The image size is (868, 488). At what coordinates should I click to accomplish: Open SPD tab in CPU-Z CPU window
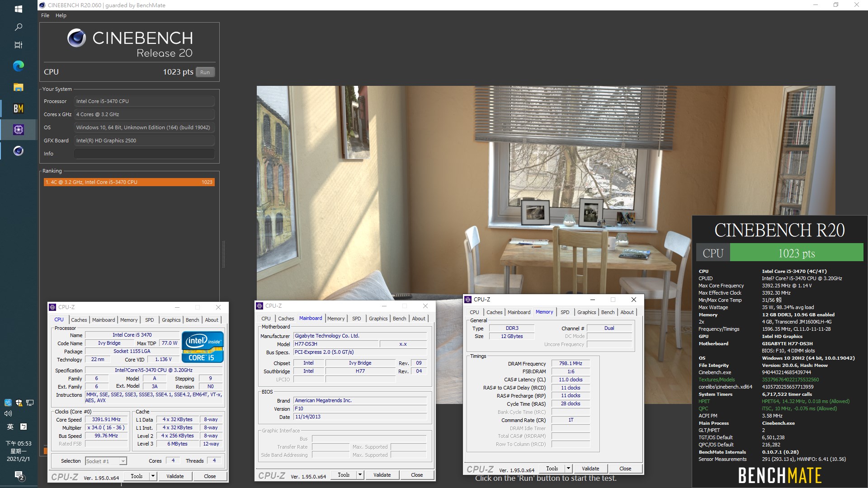point(150,320)
